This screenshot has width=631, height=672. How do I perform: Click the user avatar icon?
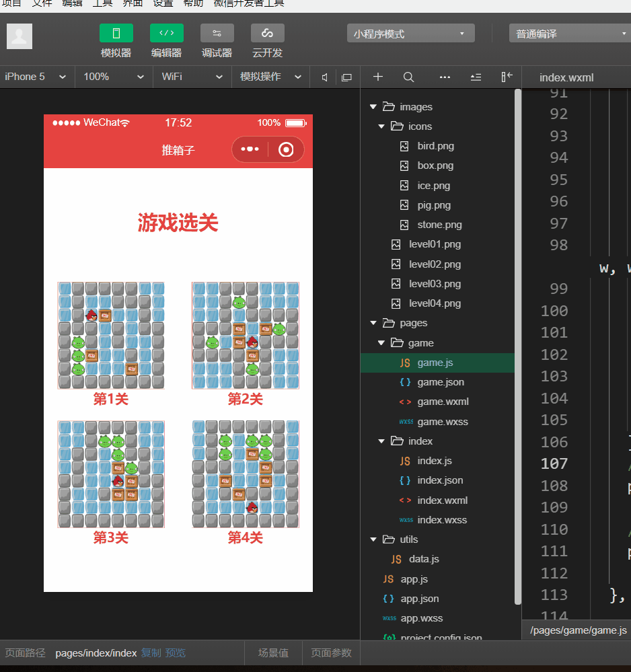[20, 36]
